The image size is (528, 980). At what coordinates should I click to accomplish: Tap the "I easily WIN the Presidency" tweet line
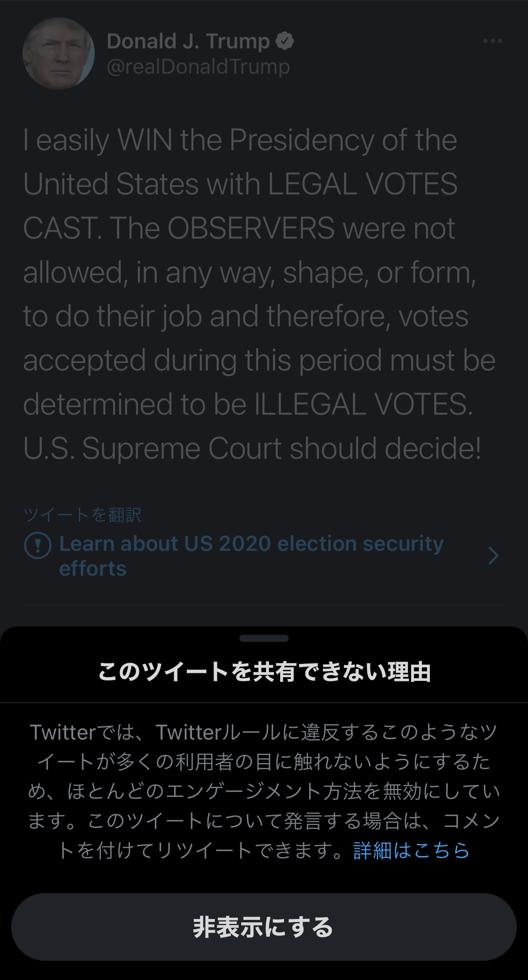pyautogui.click(x=240, y=140)
